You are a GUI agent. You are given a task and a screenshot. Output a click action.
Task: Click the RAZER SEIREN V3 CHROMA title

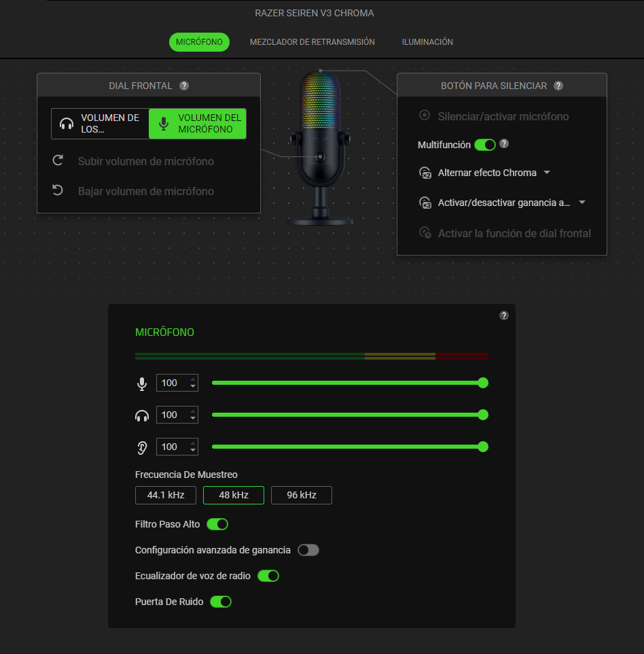[x=315, y=14]
